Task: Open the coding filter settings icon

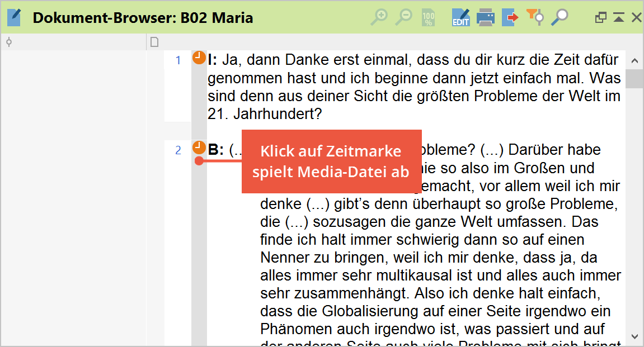Action: coord(535,17)
